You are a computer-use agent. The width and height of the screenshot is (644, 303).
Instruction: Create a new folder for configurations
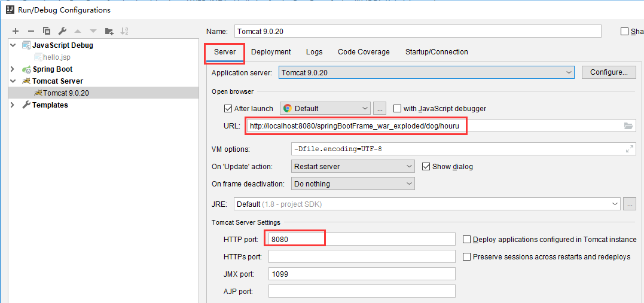[x=109, y=31]
